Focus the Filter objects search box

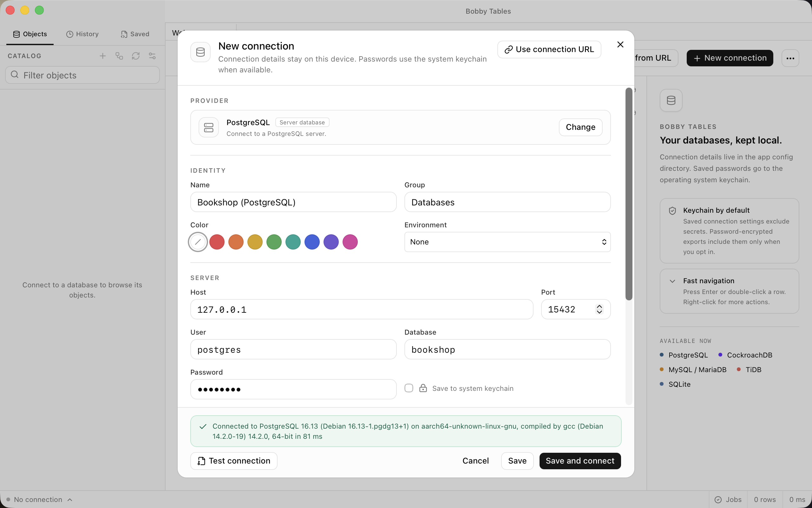[x=82, y=75]
